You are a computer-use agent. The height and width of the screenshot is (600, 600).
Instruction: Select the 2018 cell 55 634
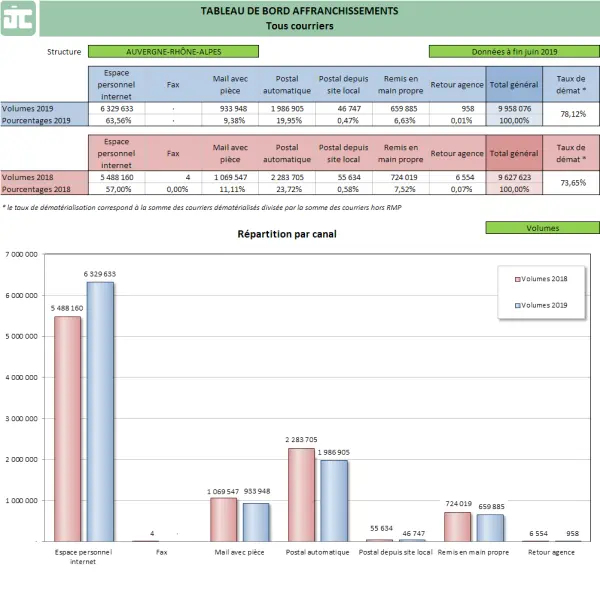[x=344, y=178]
